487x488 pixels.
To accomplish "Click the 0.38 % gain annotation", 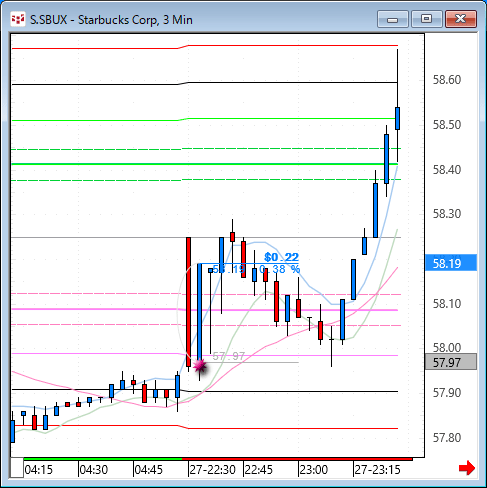I will coord(280,269).
